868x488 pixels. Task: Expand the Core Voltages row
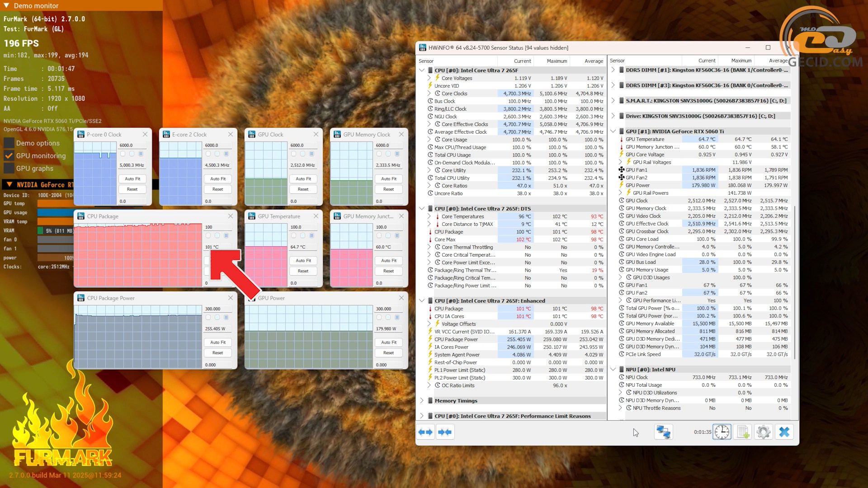pos(429,78)
